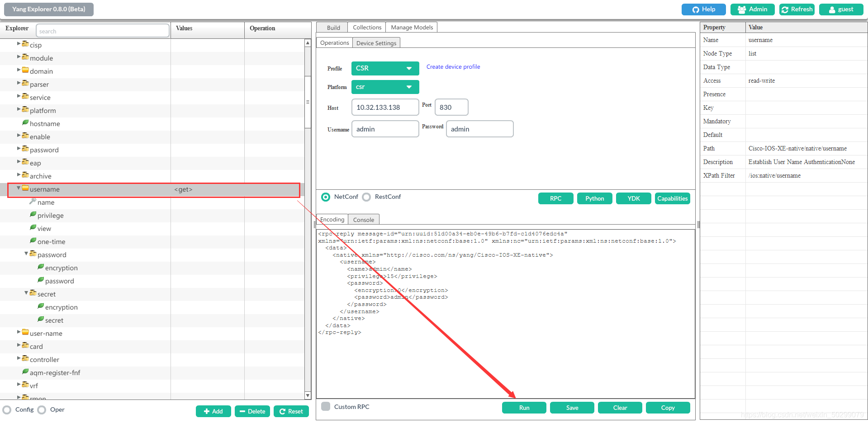The image size is (868, 423).
Task: Click the scrollbar up arrow in explorer
Action: [x=308, y=43]
